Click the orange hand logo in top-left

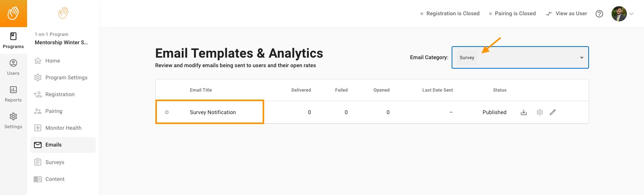click(13, 13)
